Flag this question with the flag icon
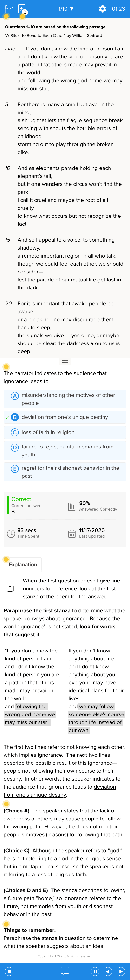 (x=9, y=8)
